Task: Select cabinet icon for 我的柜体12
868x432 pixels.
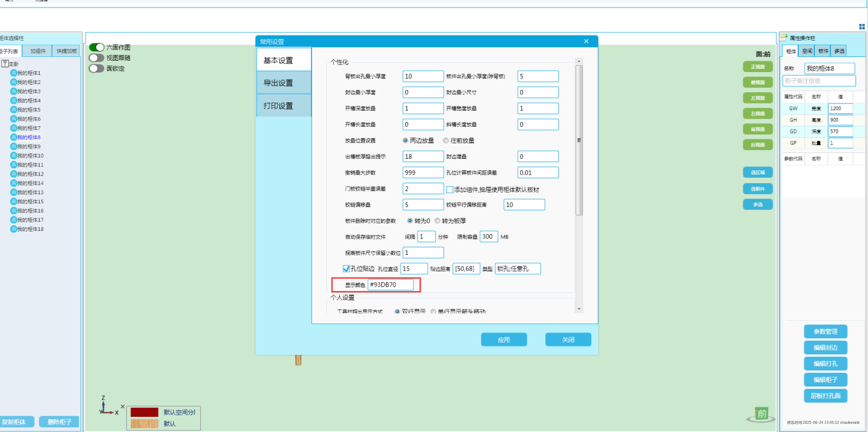Action: click(x=14, y=174)
